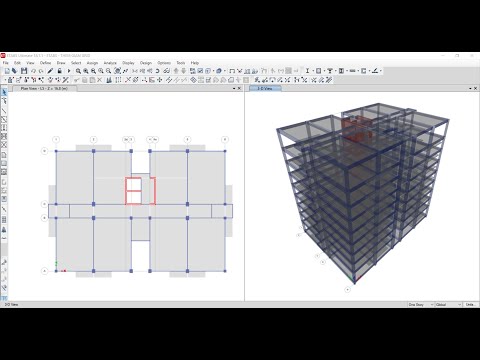Screen dimensions: 480x360
Task: Click the Units button in status bar
Action: coord(471,305)
